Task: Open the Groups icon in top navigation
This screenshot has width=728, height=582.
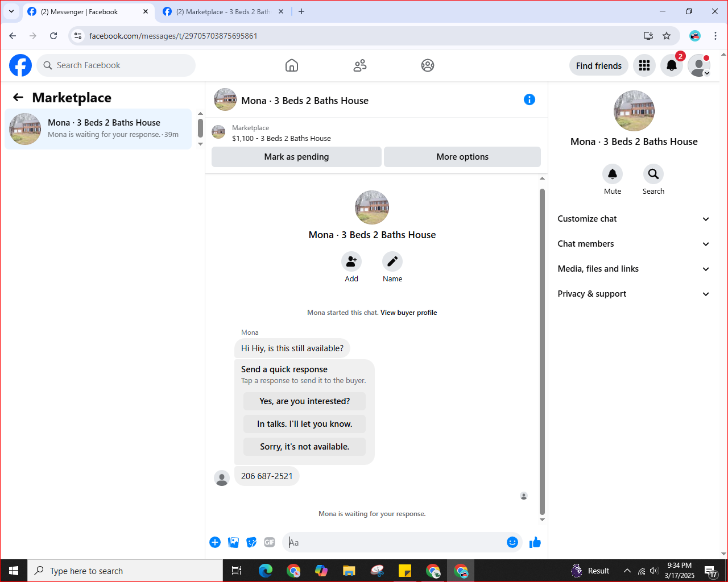Action: click(428, 65)
